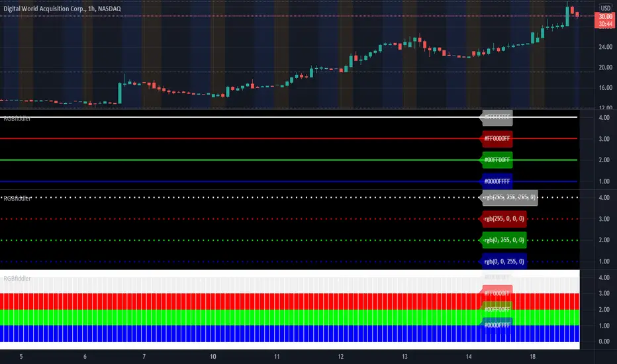Click the gray #FFFFFFFF label

[x=497, y=117]
